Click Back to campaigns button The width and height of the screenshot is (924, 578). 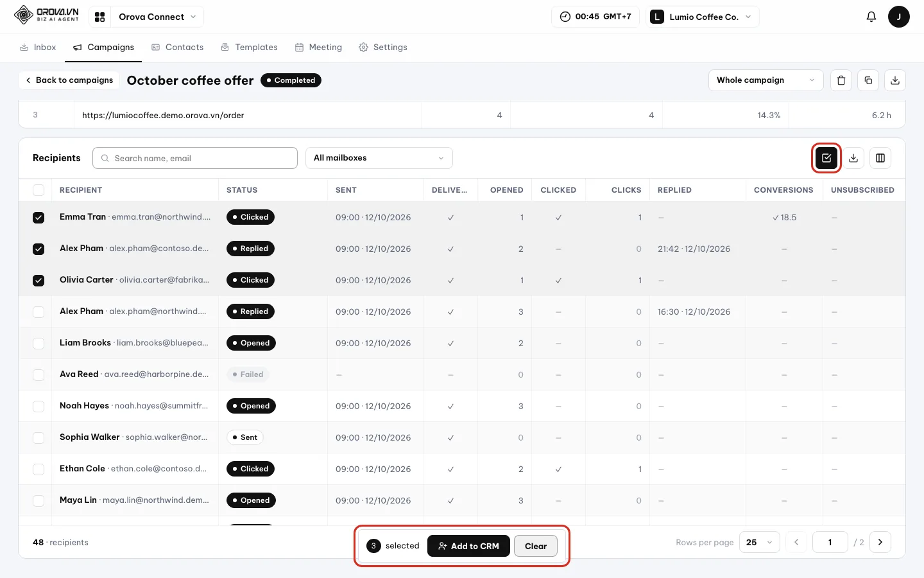[69, 80]
